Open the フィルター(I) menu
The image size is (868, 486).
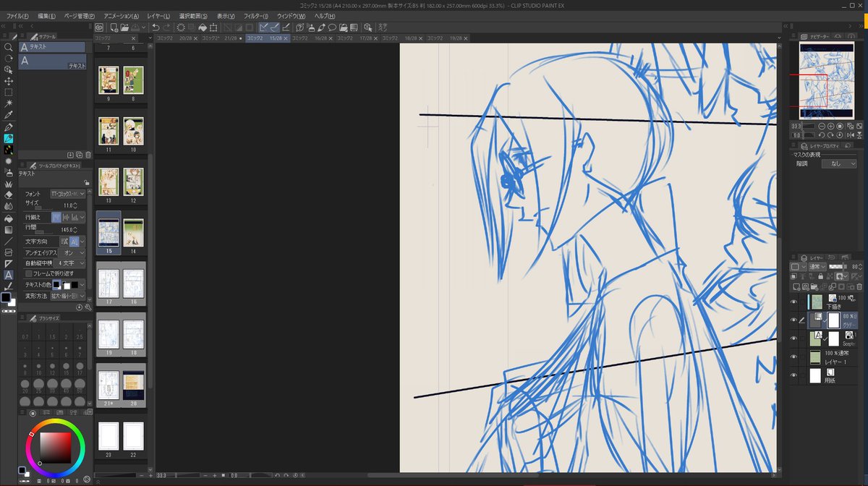pyautogui.click(x=256, y=16)
